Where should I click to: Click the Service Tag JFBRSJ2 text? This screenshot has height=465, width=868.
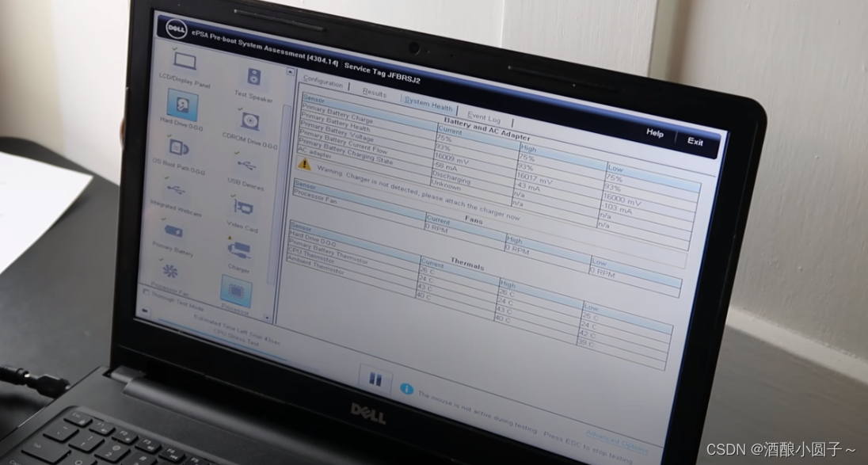[x=382, y=73]
